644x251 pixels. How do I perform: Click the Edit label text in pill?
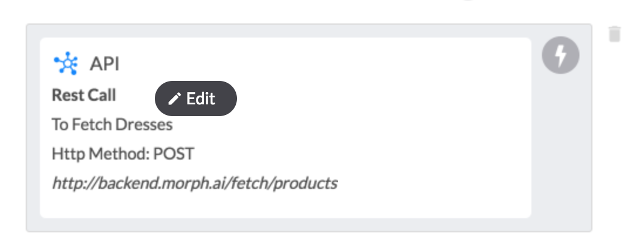[x=201, y=99]
